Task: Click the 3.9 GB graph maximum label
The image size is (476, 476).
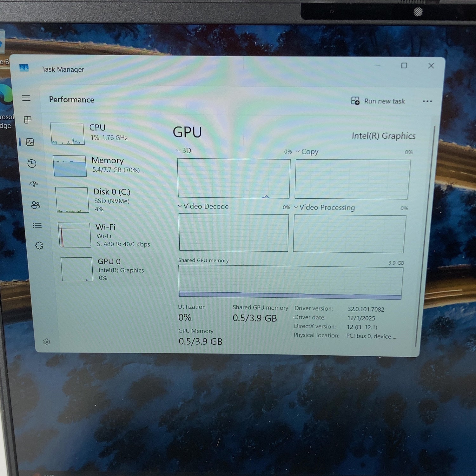Action: point(396,263)
